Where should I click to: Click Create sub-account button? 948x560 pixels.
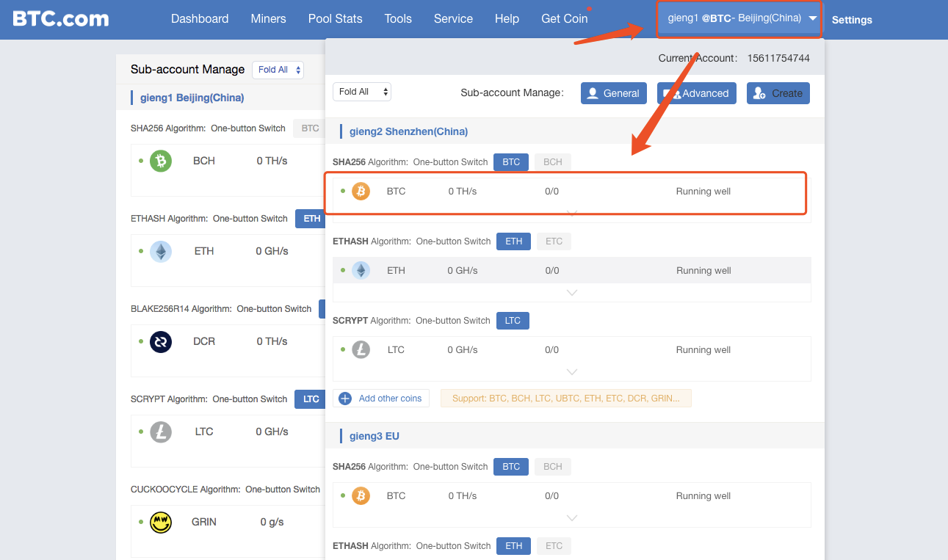pos(778,93)
